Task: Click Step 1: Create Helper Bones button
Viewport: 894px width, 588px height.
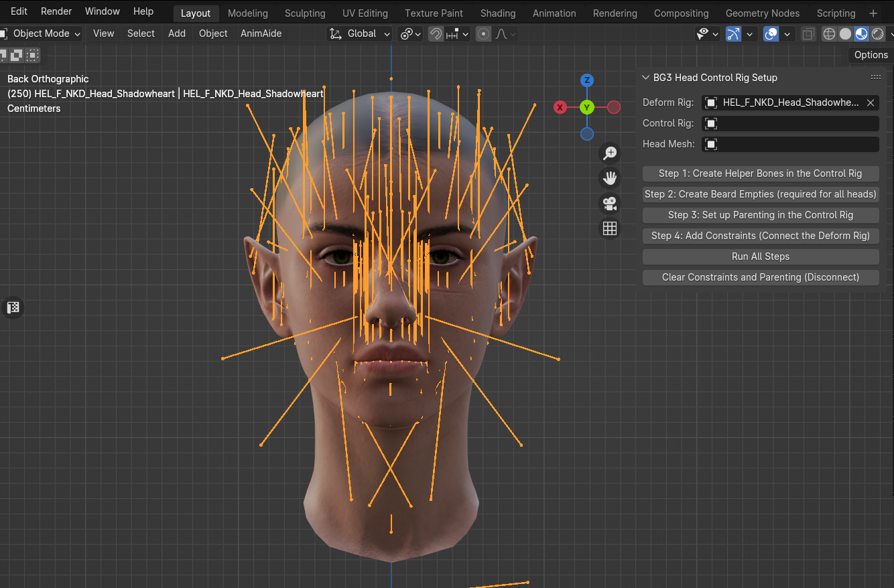Action: pos(761,173)
